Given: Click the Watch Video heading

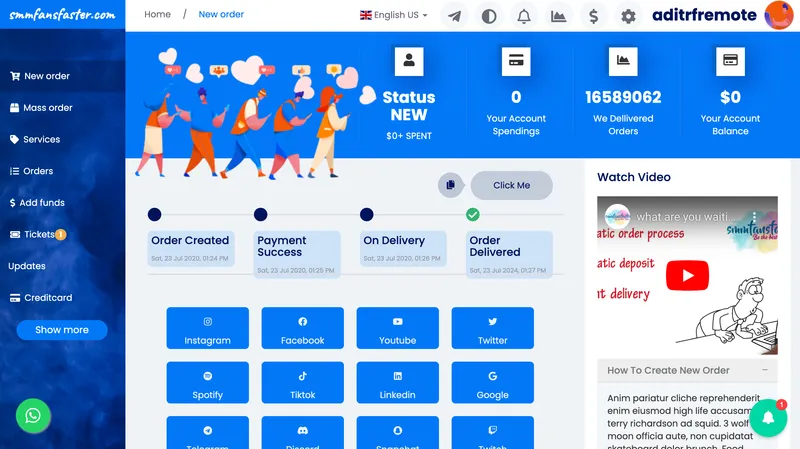Looking at the screenshot, I should click(634, 177).
